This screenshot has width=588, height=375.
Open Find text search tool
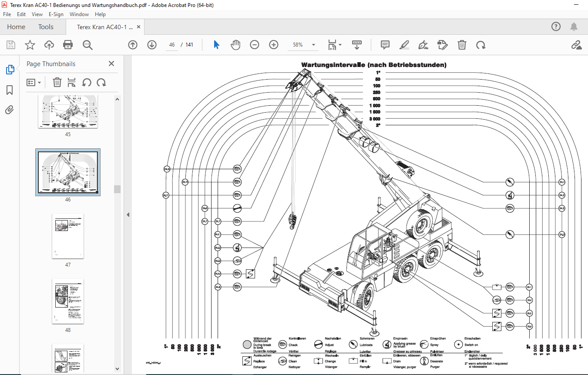click(87, 45)
